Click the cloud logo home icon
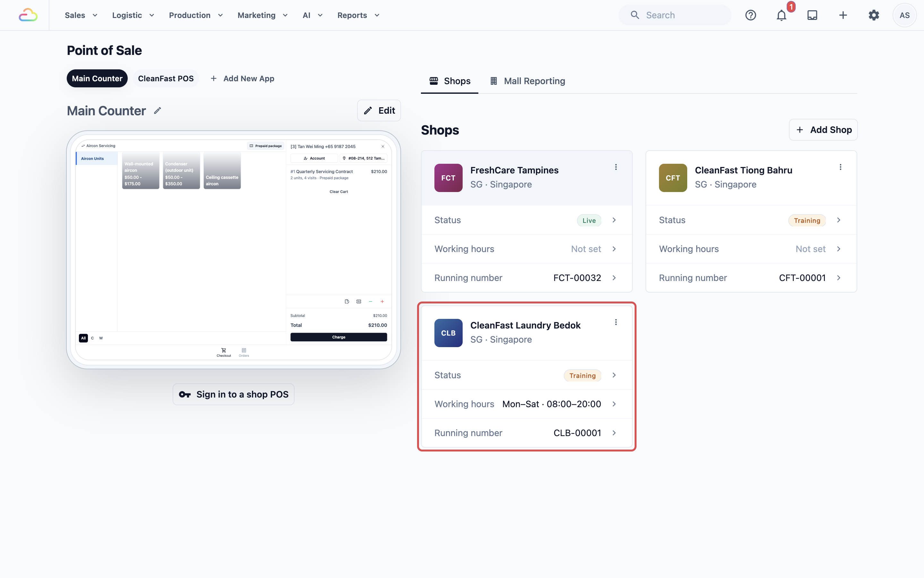Image resolution: width=924 pixels, height=578 pixels. tap(28, 15)
